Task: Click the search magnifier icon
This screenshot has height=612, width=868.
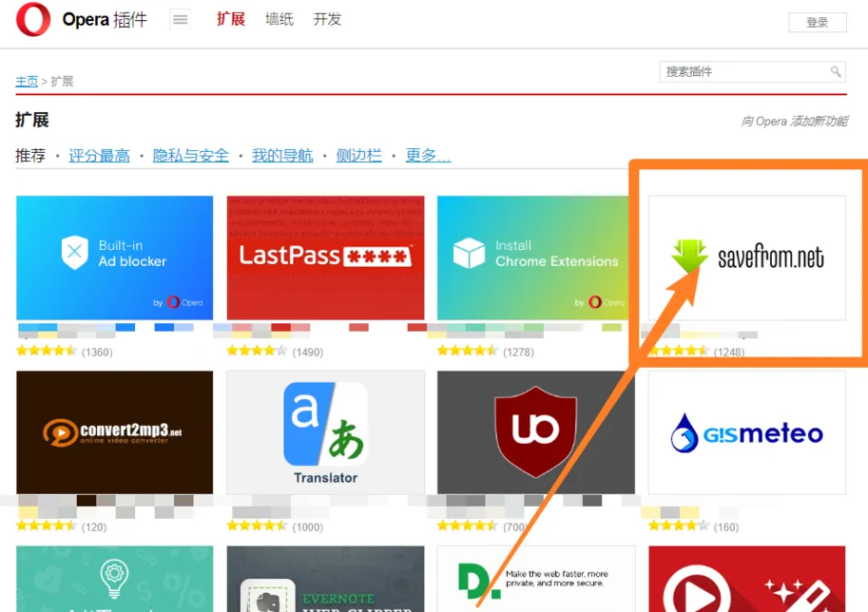Action: (x=836, y=72)
